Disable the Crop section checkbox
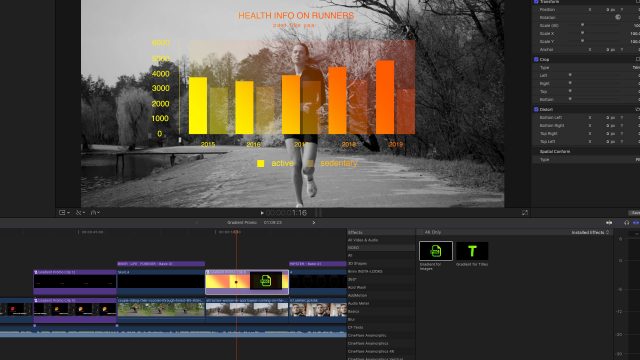 pos(536,59)
